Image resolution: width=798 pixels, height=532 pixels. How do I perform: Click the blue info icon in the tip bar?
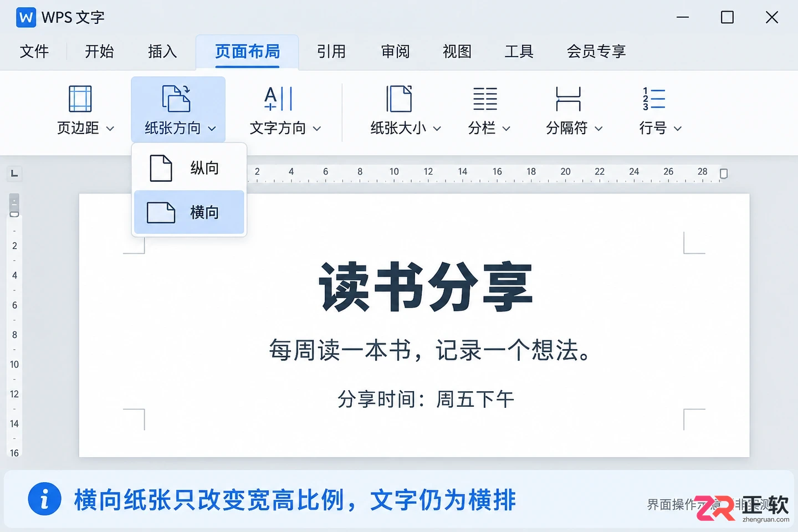point(44,499)
